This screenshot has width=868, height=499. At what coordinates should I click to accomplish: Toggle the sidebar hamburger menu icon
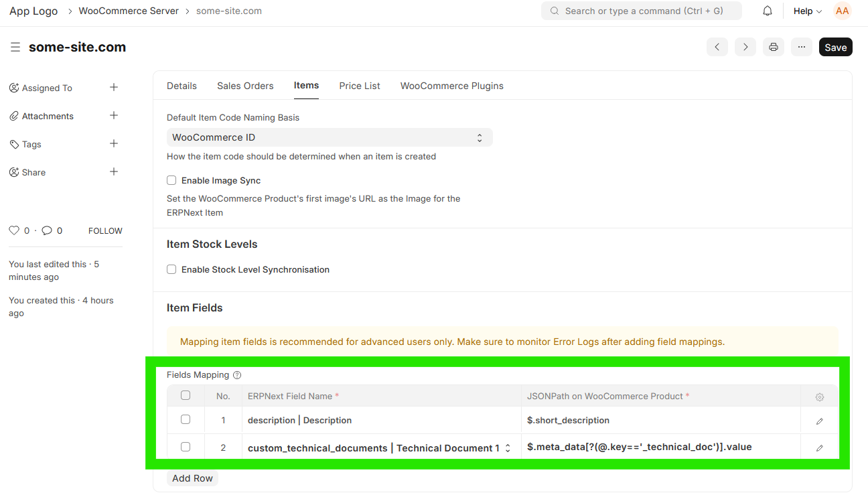point(15,47)
